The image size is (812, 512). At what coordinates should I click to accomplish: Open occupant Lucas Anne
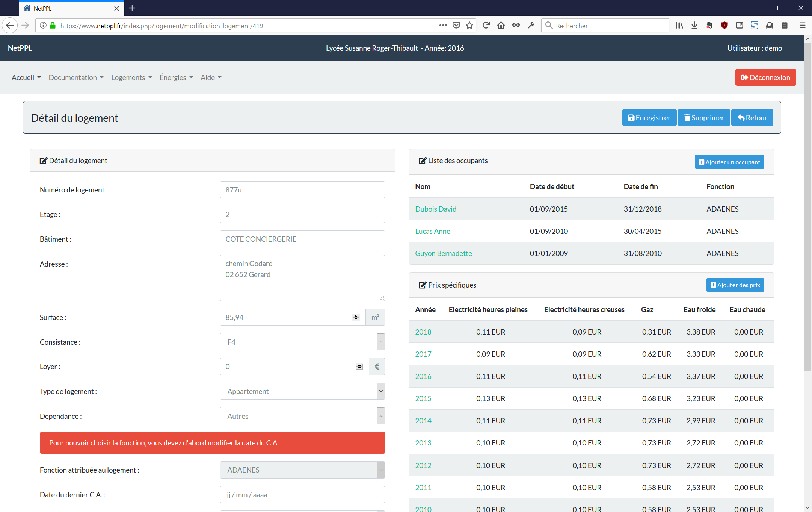click(432, 231)
